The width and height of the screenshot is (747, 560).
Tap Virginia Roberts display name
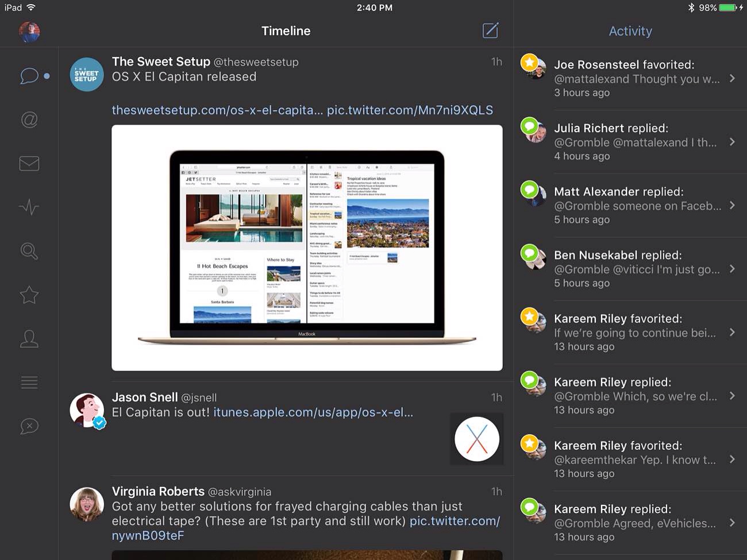pos(158,492)
